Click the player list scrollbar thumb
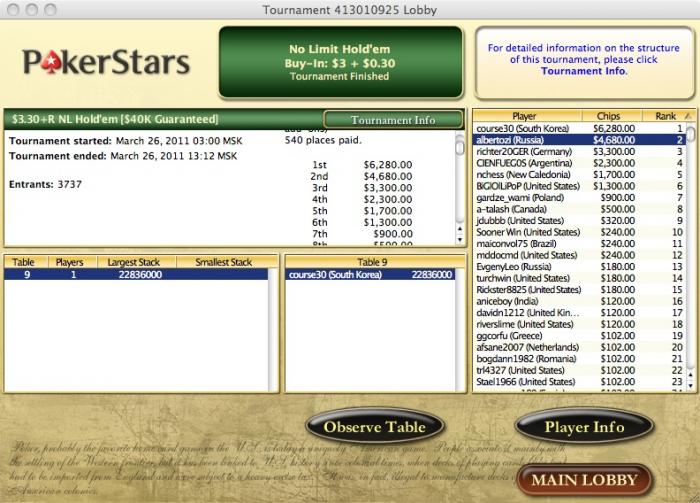700x503 pixels. [691, 134]
